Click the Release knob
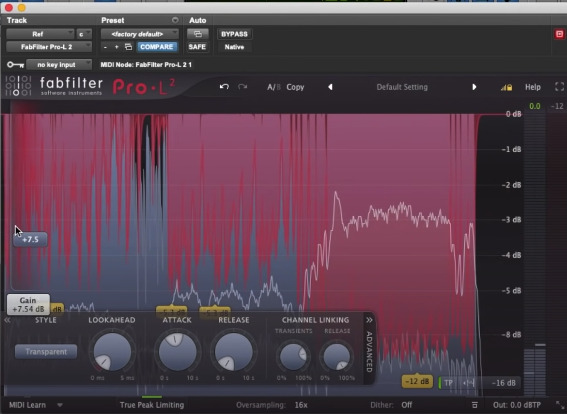This screenshot has height=414, width=567. (234, 352)
